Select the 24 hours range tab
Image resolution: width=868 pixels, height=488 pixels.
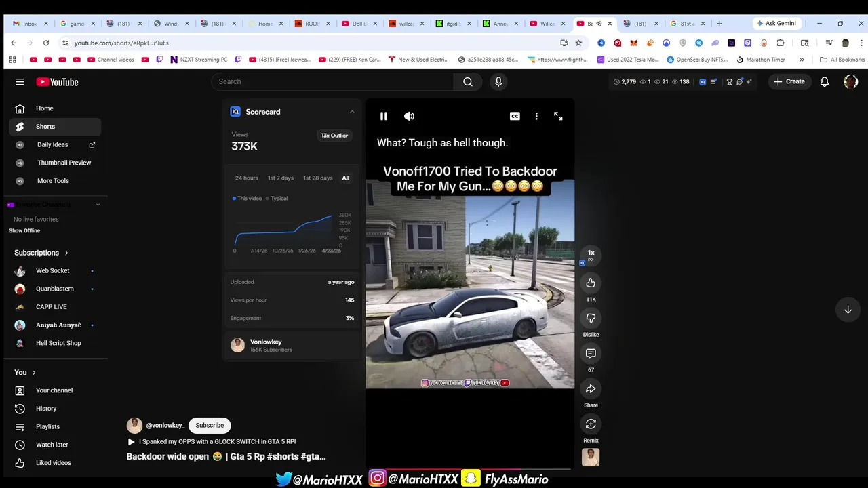click(247, 178)
